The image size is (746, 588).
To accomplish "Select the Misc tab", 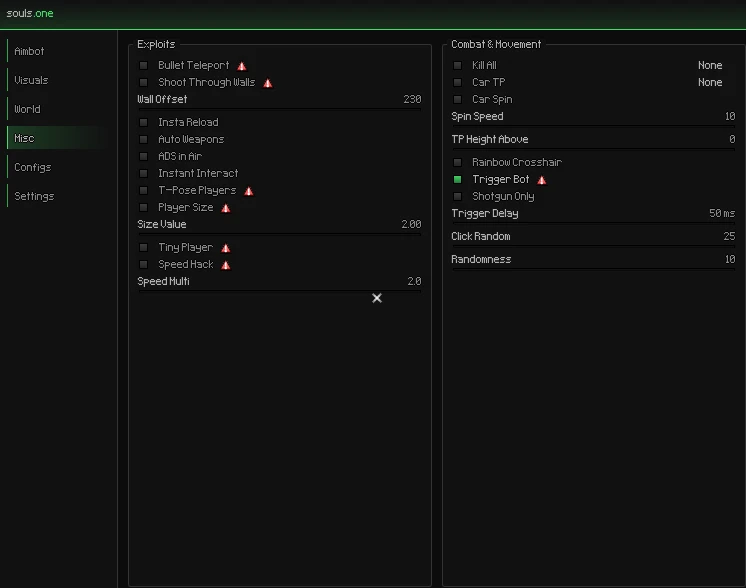I will (57, 138).
